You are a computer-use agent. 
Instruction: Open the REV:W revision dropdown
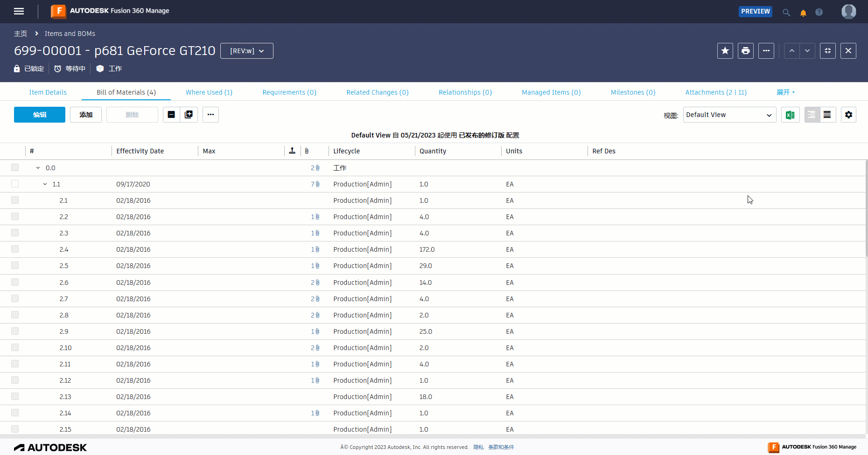click(246, 51)
